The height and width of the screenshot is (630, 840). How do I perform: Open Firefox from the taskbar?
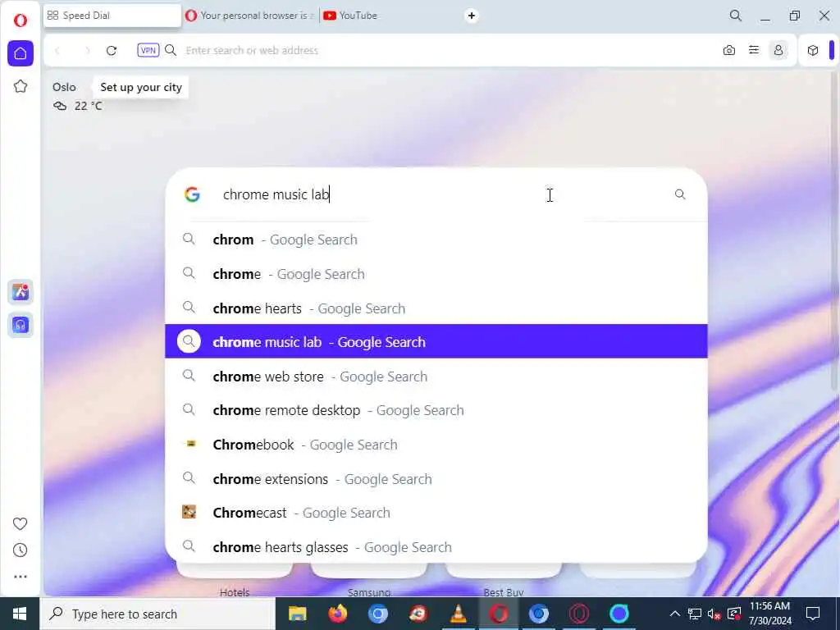337,614
